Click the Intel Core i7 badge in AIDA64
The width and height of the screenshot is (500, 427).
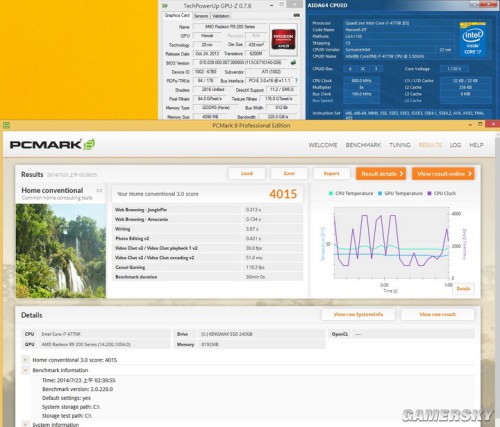tap(472, 39)
